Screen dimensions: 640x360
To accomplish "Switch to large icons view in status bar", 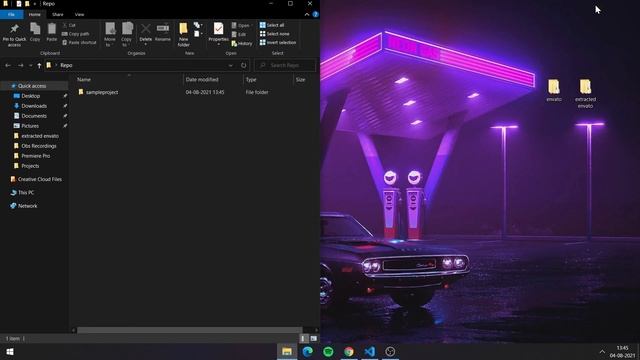I will 313,338.
